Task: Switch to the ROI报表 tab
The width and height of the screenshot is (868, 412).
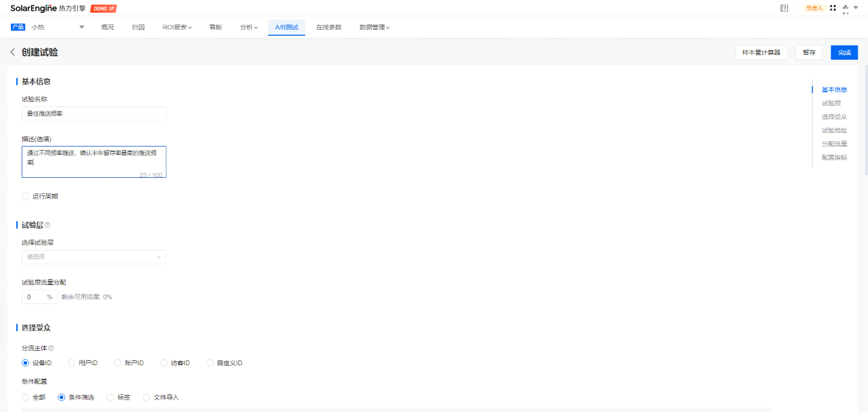Action: tap(176, 27)
